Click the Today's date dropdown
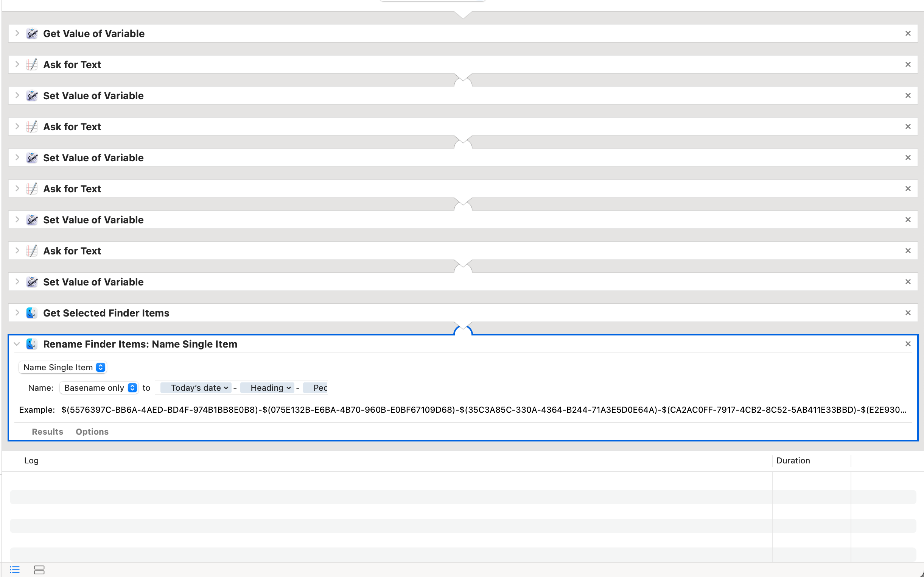Screen dimensions: 924x577 (x=197, y=388)
